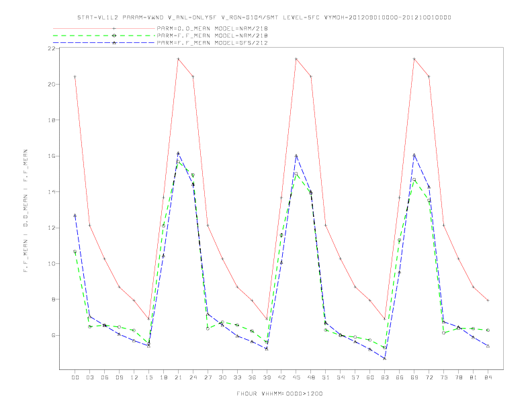Click x-axis forecast hour label 42
The width and height of the screenshot is (532, 411).
281,377
